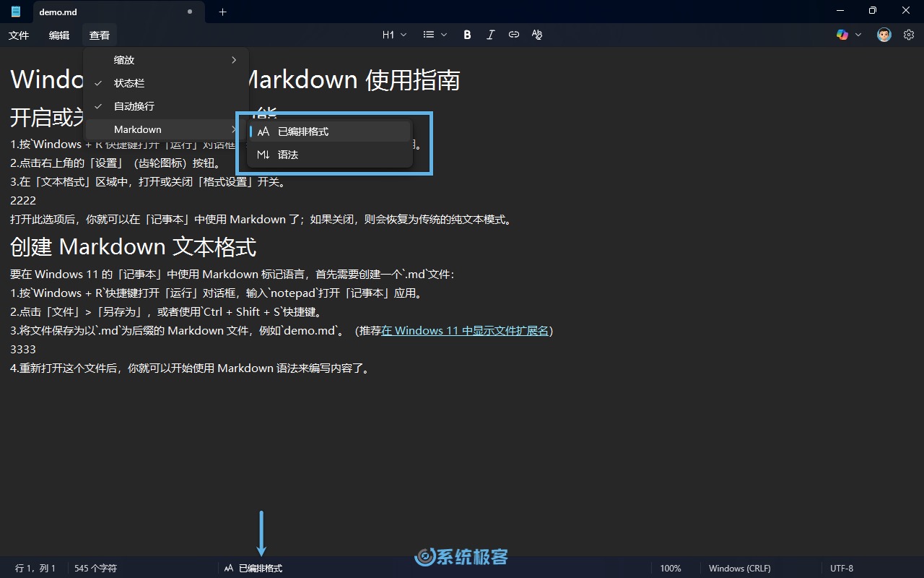Click the UTF-8 encoding indicator
924x578 pixels.
[842, 569]
